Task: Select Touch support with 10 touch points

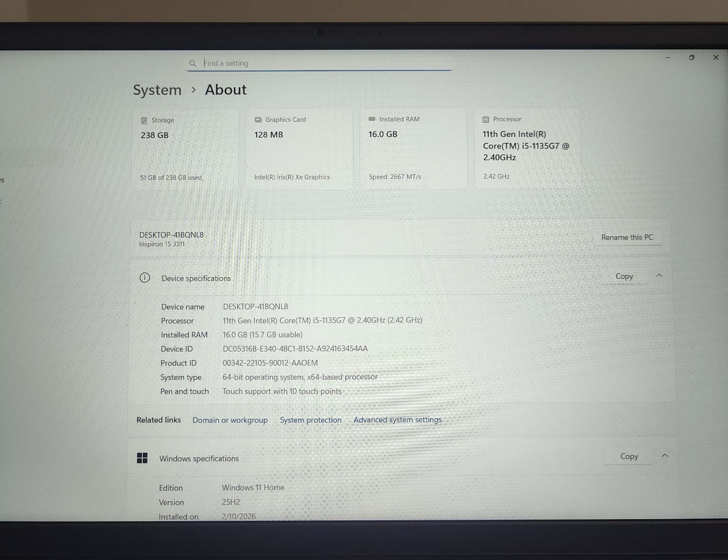Action: tap(282, 391)
